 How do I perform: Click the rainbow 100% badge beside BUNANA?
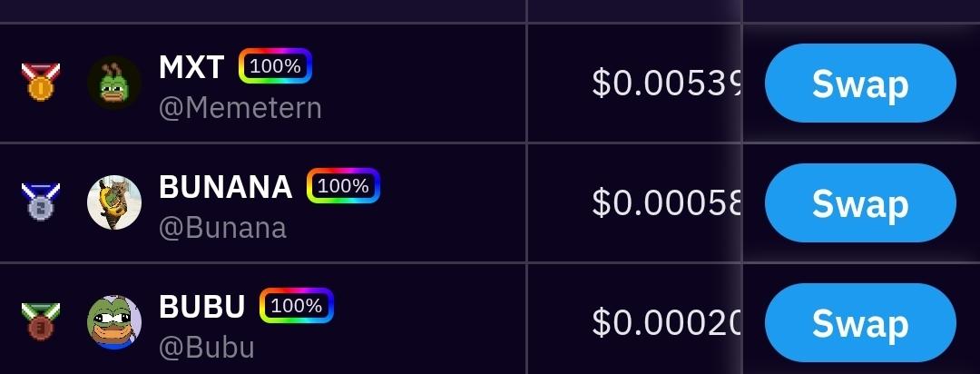point(343,186)
